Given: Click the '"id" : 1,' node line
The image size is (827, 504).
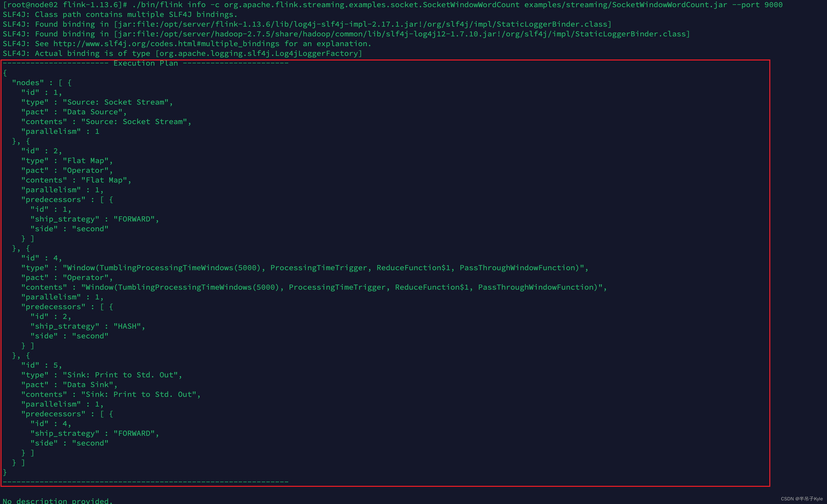Looking at the screenshot, I should (42, 93).
